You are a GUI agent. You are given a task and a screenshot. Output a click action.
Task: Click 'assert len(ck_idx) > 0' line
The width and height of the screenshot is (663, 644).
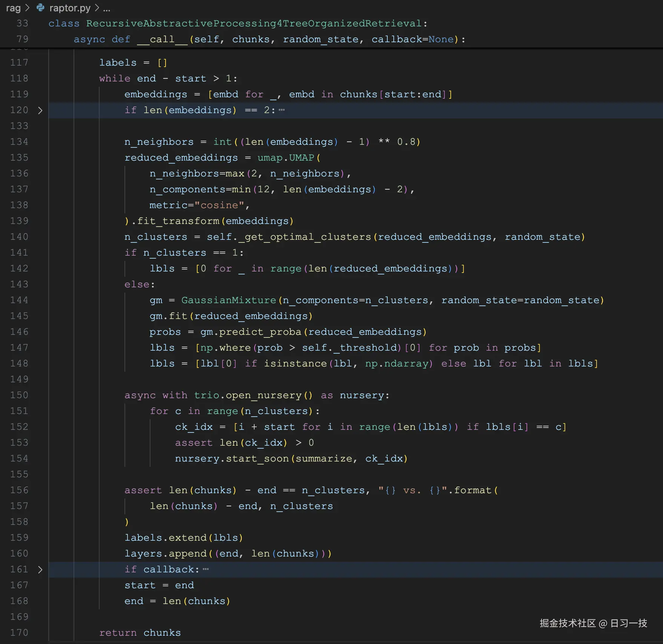coord(244,443)
